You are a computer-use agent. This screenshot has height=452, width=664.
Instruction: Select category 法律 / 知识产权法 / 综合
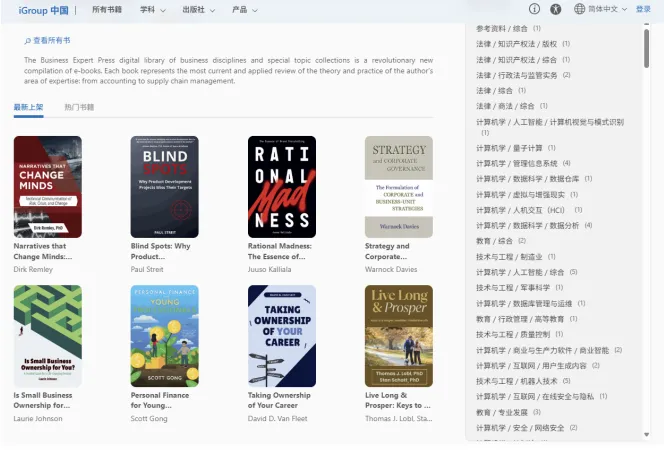[523, 59]
